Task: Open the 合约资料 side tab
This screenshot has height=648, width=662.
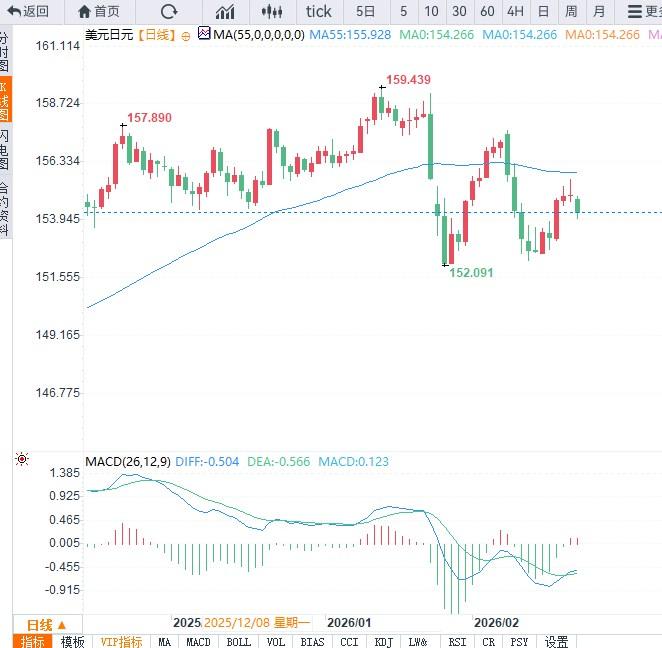Action: (5, 207)
